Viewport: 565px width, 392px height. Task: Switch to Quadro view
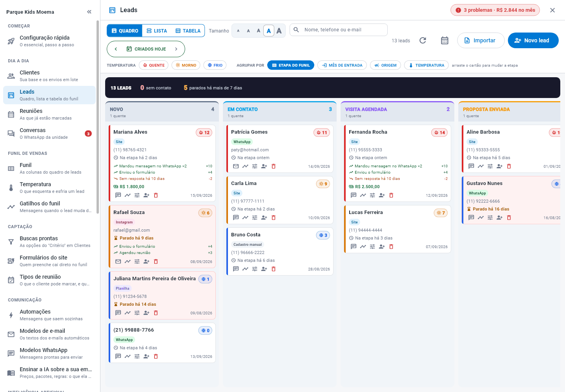125,31
